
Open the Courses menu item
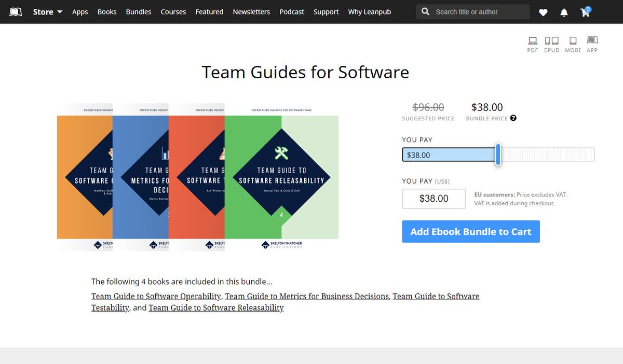(x=173, y=11)
